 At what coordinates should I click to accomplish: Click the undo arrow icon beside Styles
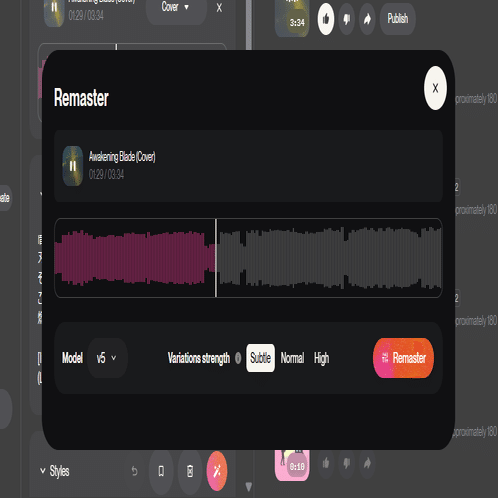(134, 471)
